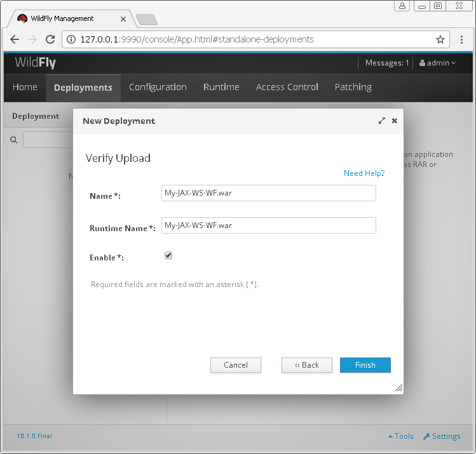Click the browser address bar
The image size is (476, 454).
pyautogui.click(x=255, y=39)
